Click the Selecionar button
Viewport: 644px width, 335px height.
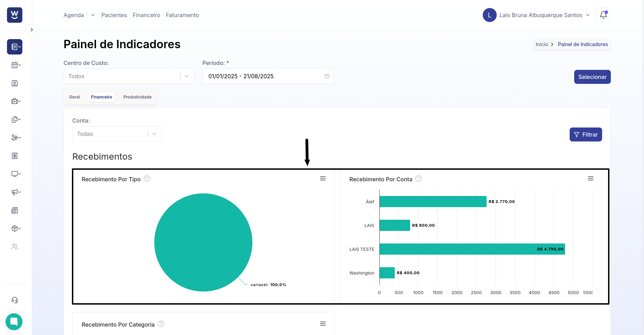pyautogui.click(x=592, y=77)
